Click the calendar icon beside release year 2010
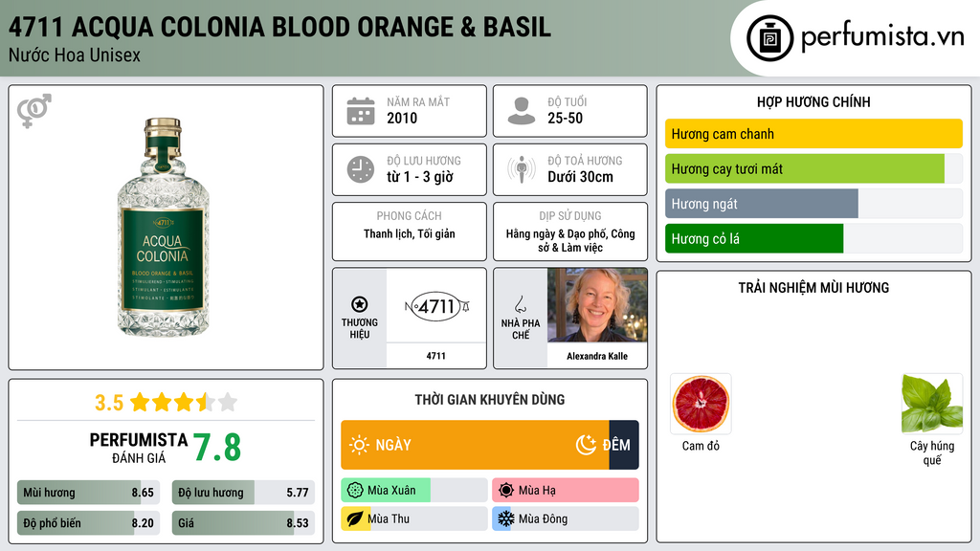The image size is (980, 551). 361,111
